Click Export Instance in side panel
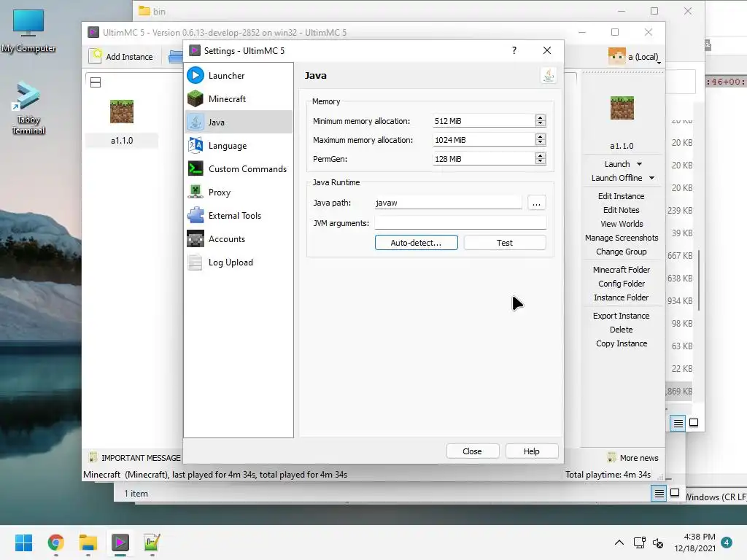The image size is (747, 560). (x=622, y=316)
